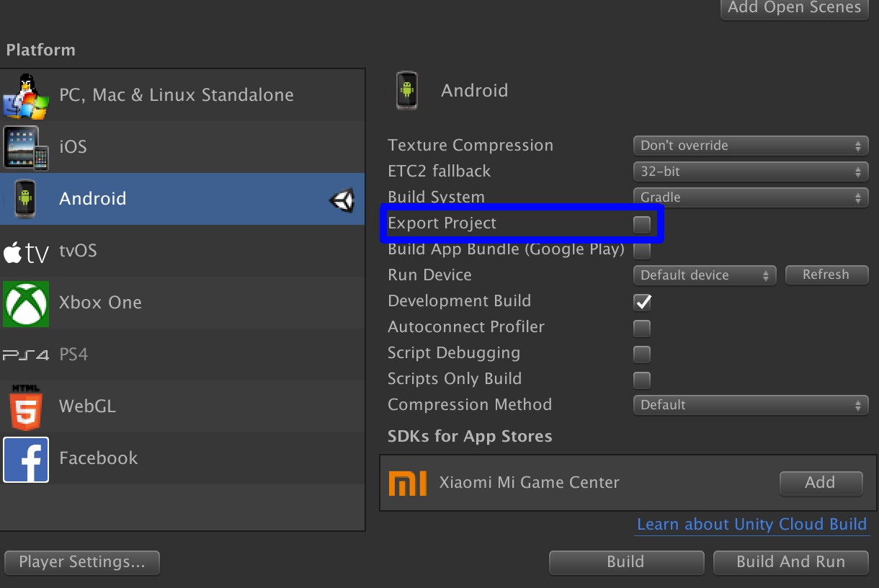The width and height of the screenshot is (879, 588).
Task: Uncheck the Development Build checkbox
Action: click(x=642, y=302)
